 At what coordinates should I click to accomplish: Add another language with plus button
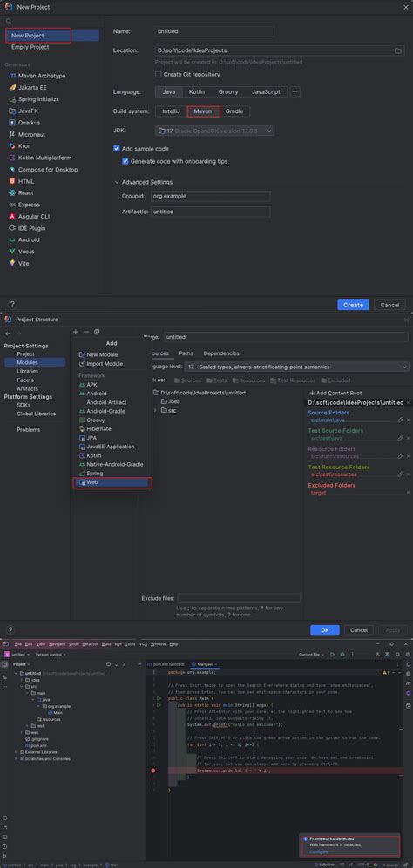pyautogui.click(x=295, y=92)
